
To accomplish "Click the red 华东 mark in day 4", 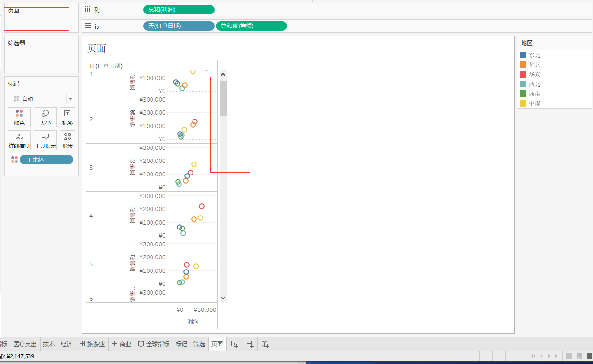I will pos(202,206).
